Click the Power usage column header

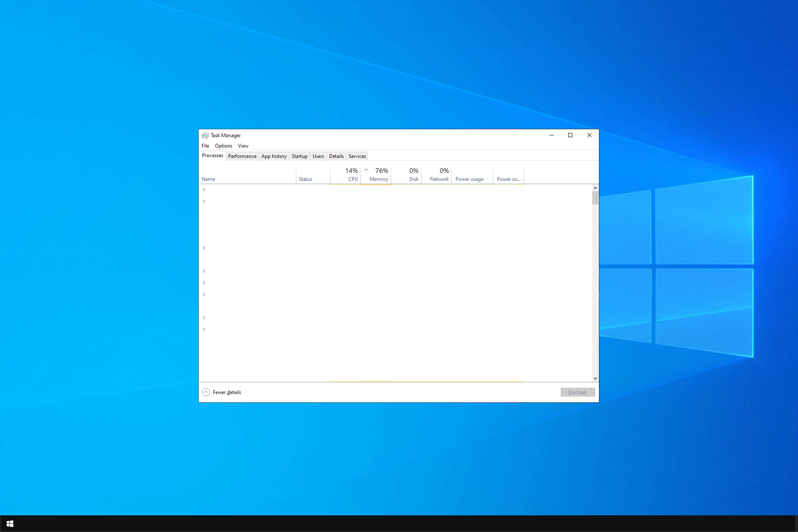coord(472,175)
